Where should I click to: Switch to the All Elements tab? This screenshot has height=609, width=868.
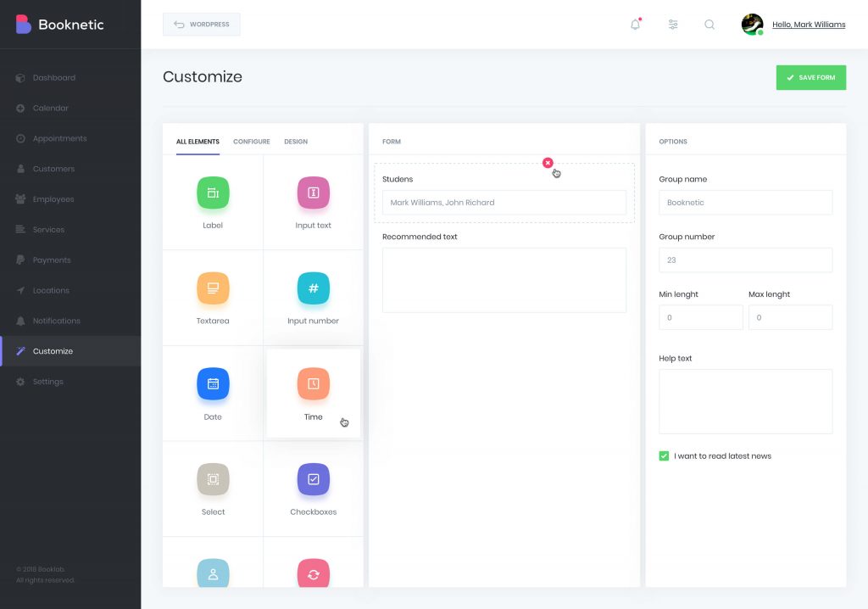(198, 142)
